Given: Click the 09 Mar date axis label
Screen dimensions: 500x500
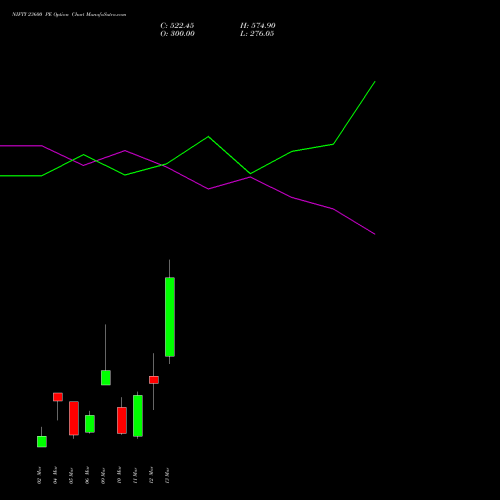Looking at the screenshot, I should [103, 475].
